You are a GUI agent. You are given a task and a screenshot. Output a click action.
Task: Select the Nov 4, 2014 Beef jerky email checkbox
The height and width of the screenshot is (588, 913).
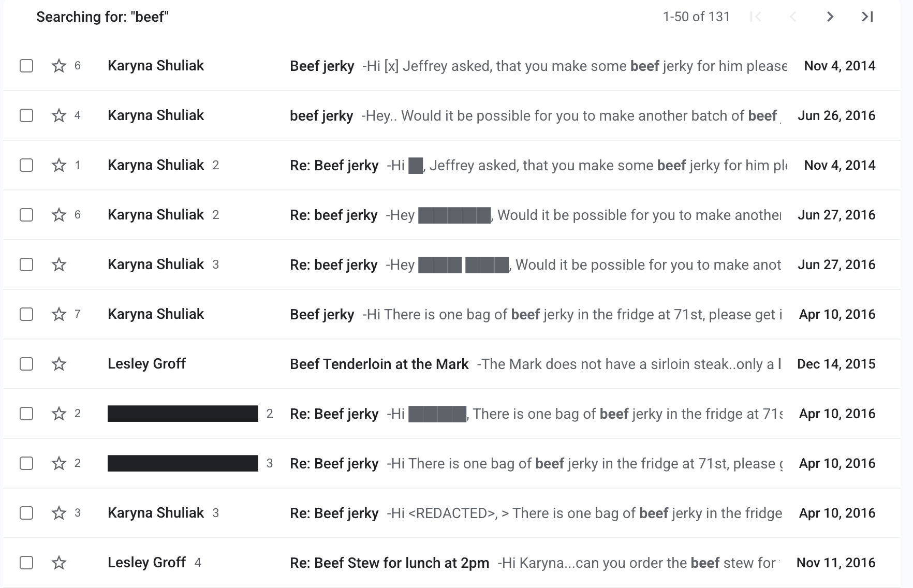26,66
